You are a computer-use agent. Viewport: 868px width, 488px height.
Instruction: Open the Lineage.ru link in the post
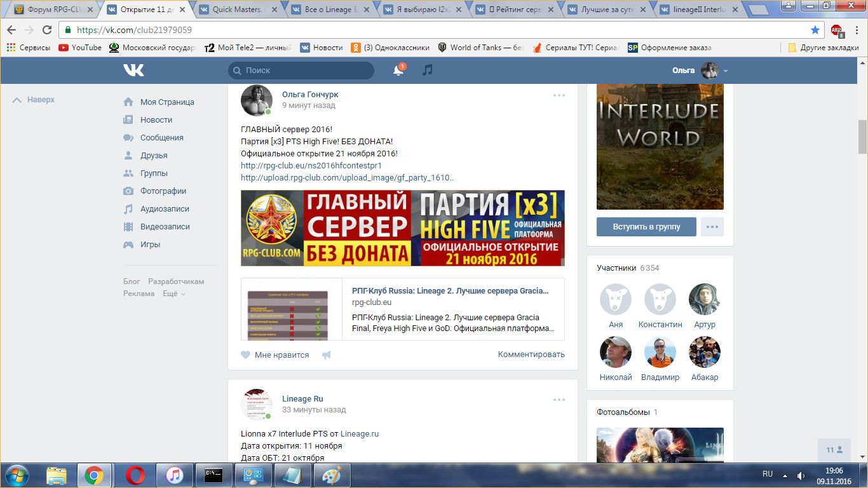coord(360,434)
